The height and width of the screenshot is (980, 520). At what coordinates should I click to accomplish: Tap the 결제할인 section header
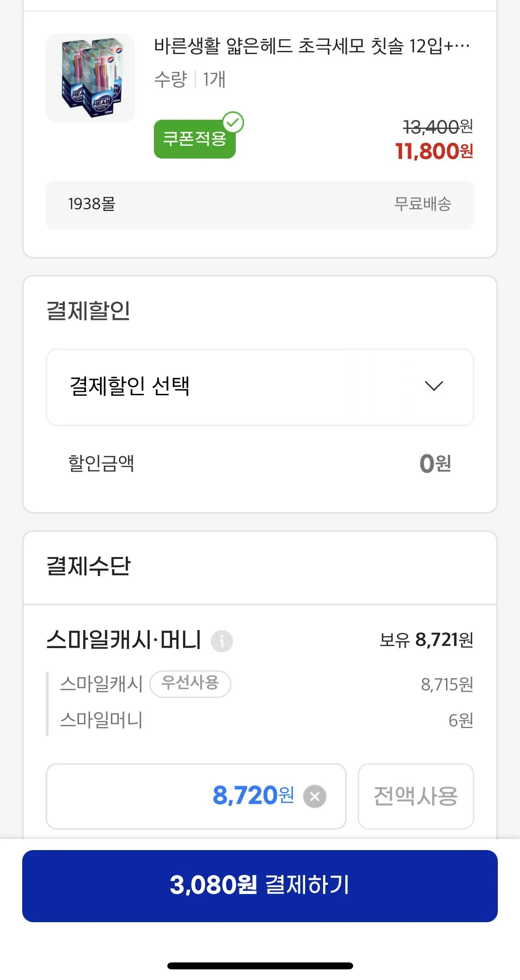[x=88, y=311]
